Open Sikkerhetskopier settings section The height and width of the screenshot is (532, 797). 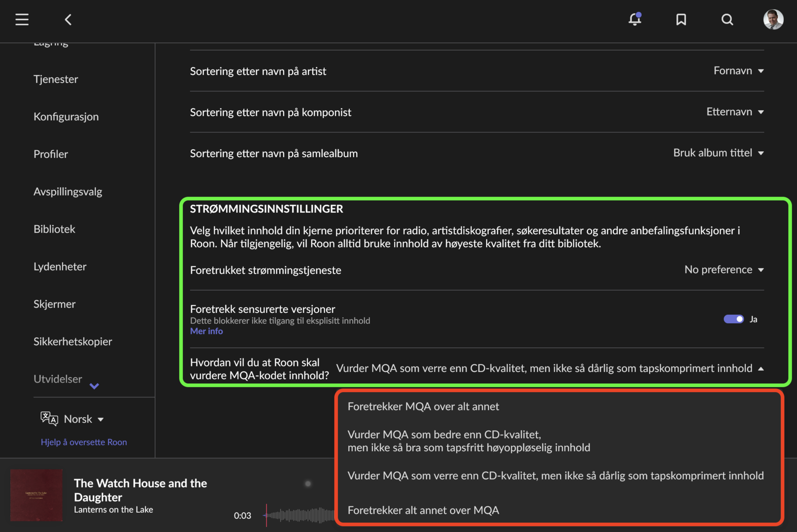point(73,341)
